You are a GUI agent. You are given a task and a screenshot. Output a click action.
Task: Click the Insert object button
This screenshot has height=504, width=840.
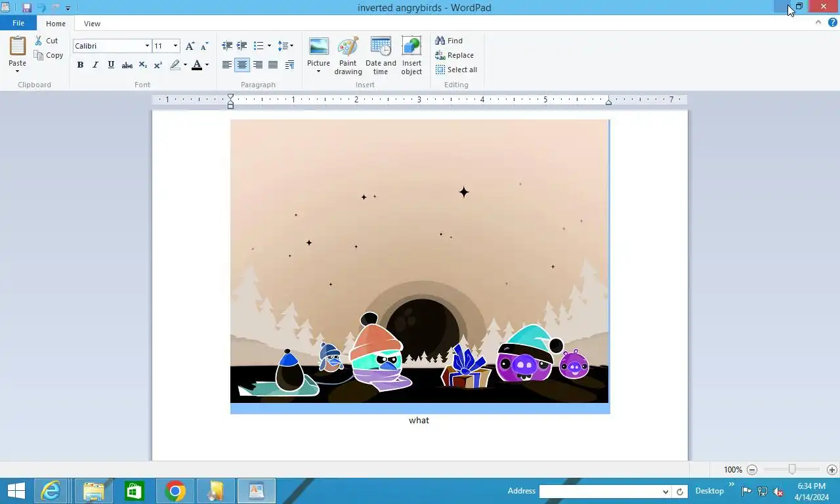[x=411, y=56]
